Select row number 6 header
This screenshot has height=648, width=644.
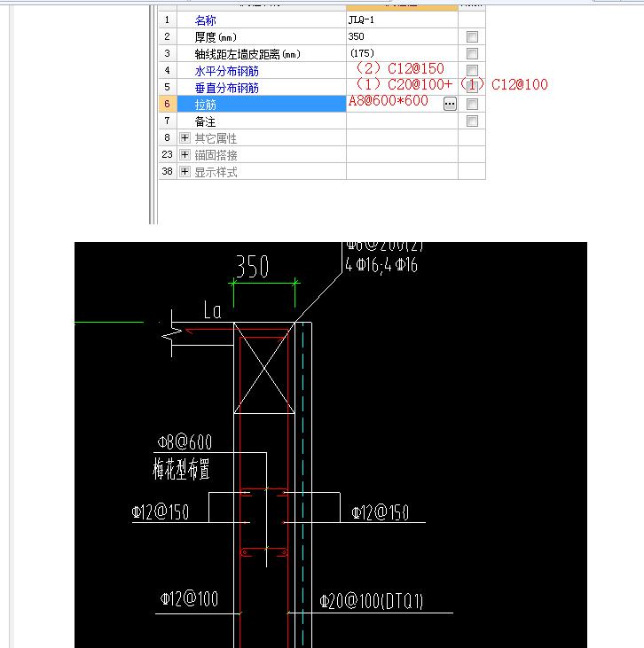[x=168, y=104]
